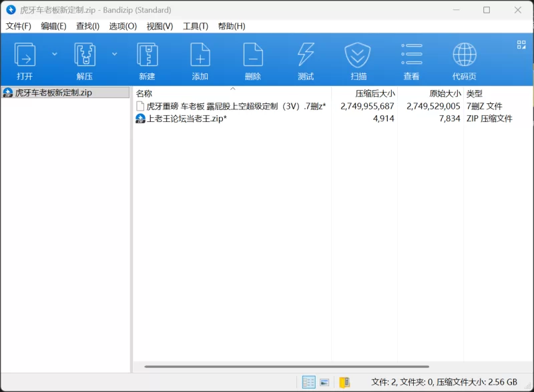
Task: Click the Extract (解压) toolbar icon
Action: [85, 55]
